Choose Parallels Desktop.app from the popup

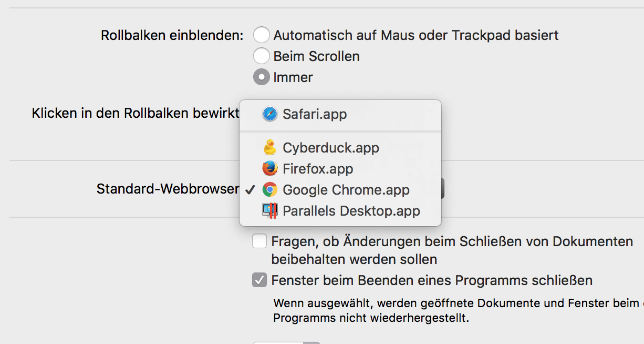[x=340, y=211]
